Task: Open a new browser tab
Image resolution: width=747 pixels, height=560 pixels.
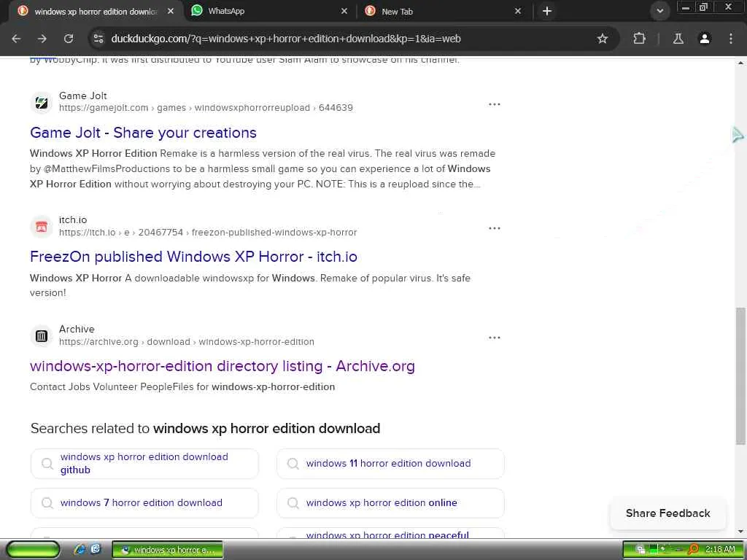Action: [x=547, y=11]
